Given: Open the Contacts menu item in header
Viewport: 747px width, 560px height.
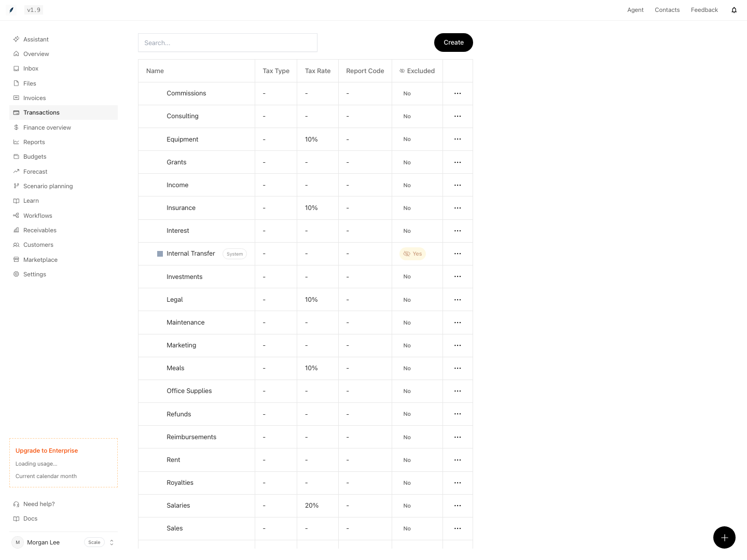Looking at the screenshot, I should [667, 10].
